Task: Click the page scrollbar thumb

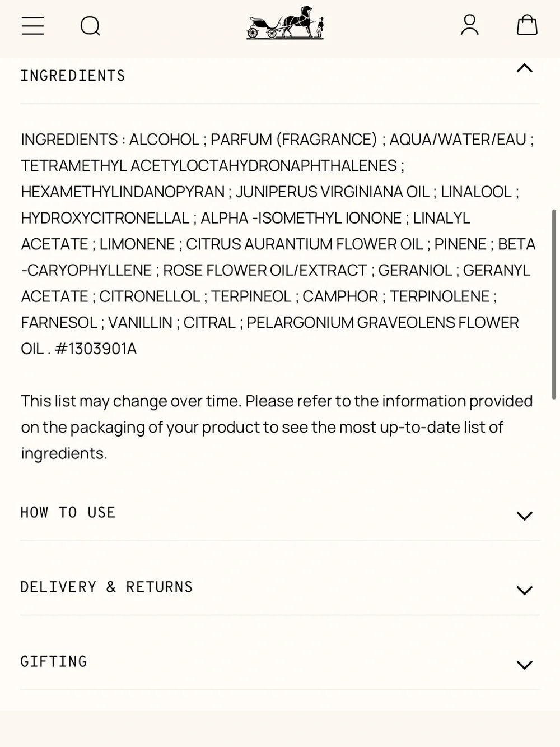Action: tap(554, 304)
